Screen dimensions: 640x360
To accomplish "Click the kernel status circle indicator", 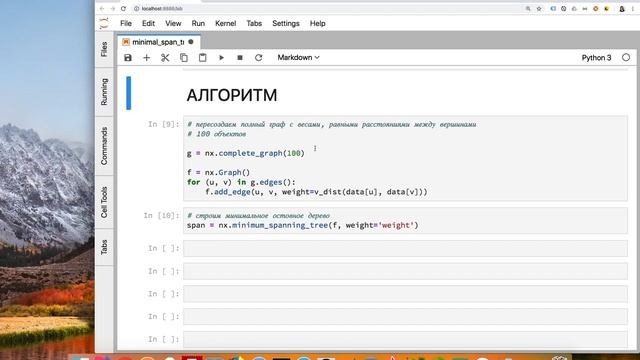I will 626,58.
